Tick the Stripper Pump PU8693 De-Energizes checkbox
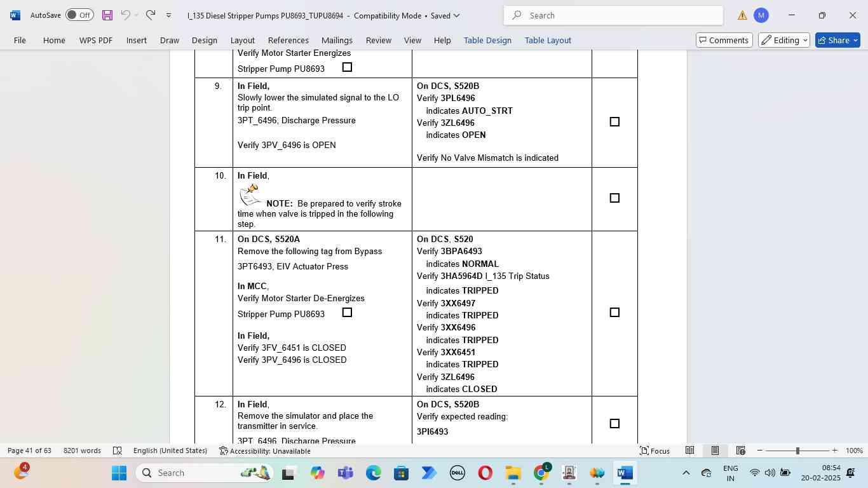868x488 pixels. (347, 313)
